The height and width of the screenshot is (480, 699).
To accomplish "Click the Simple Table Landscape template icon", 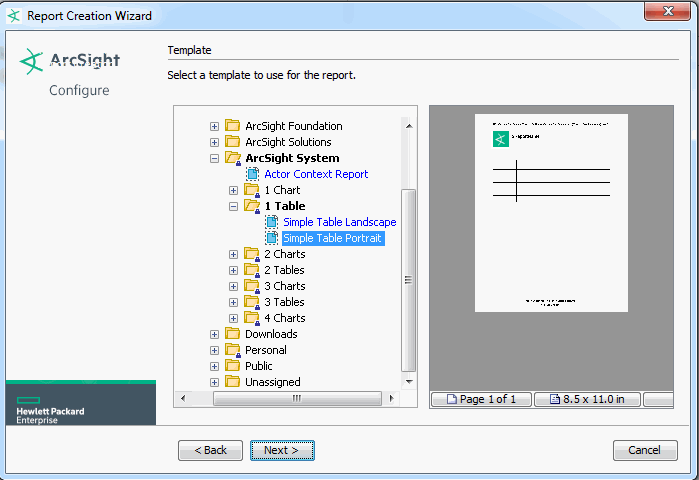I will tap(272, 222).
